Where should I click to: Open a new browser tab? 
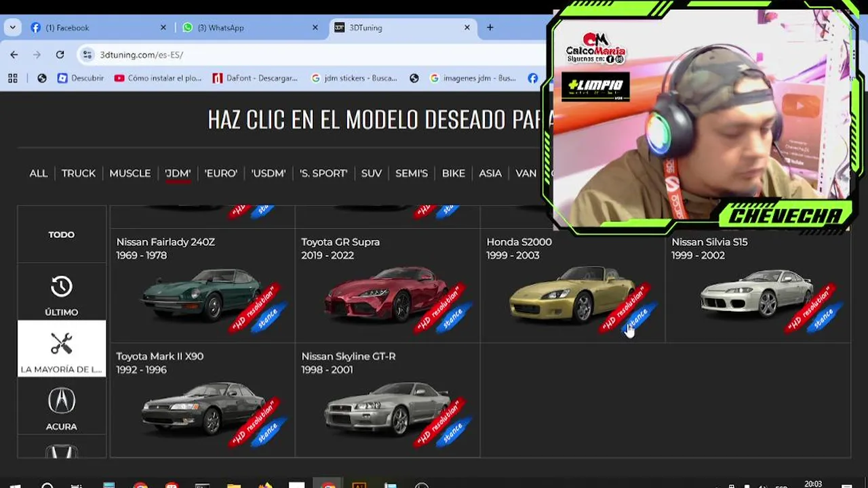pyautogui.click(x=490, y=28)
